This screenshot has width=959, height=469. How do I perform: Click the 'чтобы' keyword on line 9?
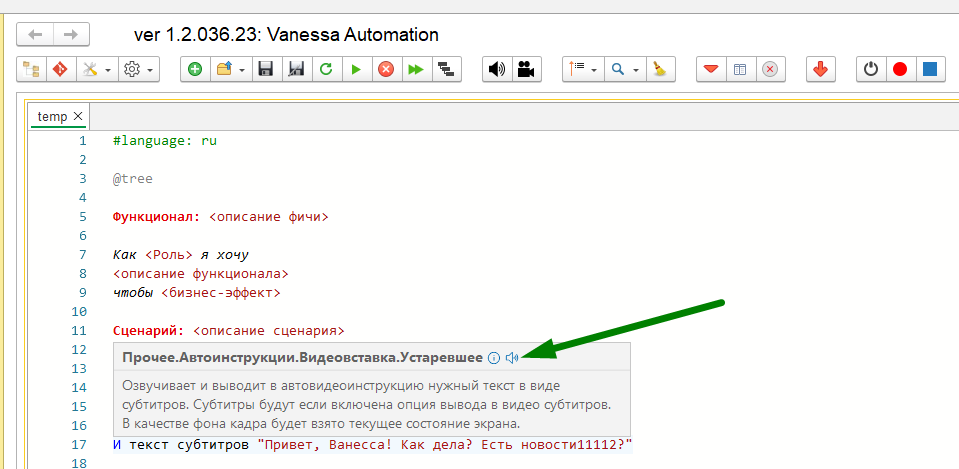(x=133, y=293)
